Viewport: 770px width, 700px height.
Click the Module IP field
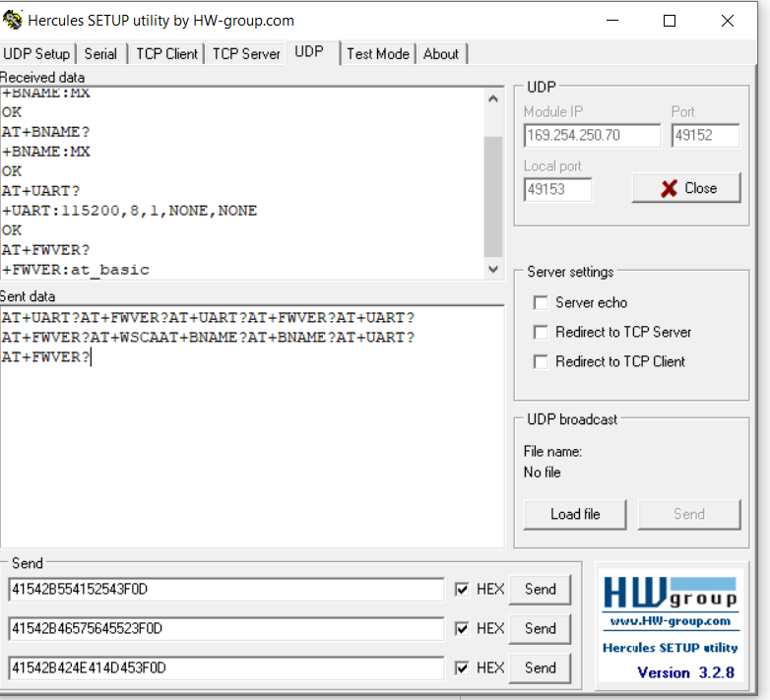tap(592, 135)
